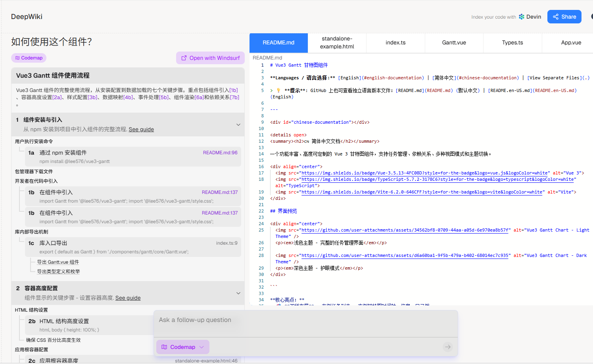Click the [4b] reference in the summary

coord(129,97)
